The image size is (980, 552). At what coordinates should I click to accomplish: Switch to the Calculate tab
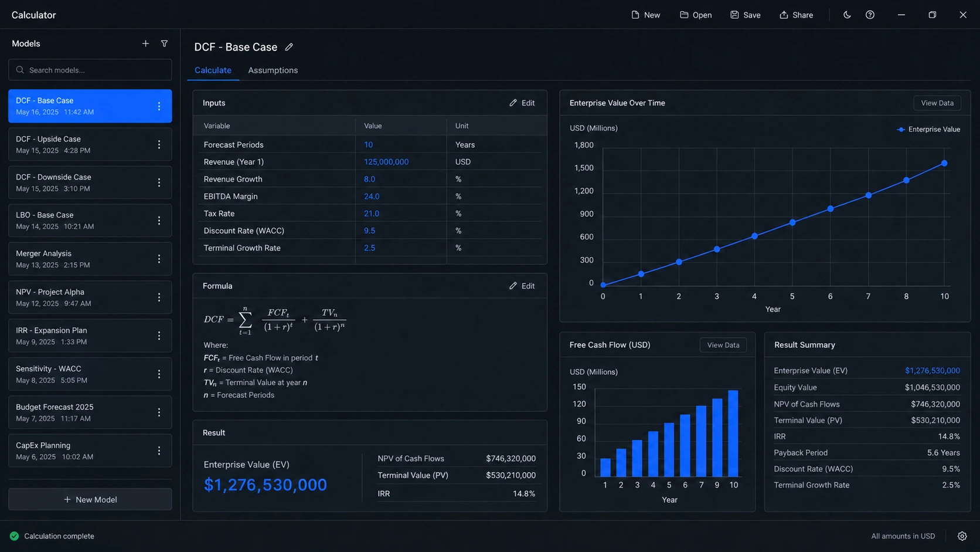[213, 70]
